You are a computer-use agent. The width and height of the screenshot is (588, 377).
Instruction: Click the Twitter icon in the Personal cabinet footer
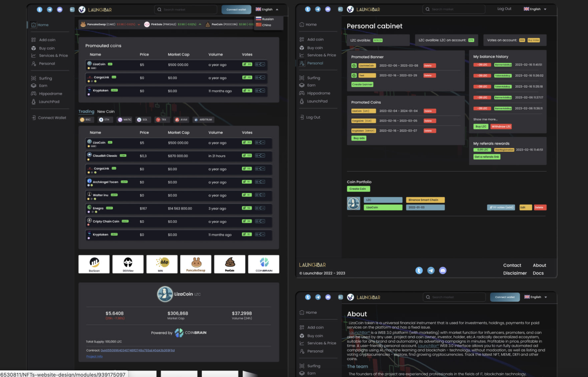(419, 270)
